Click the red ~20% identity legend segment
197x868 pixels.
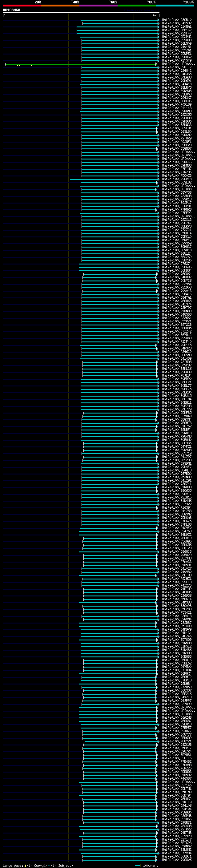(x=22, y=6)
